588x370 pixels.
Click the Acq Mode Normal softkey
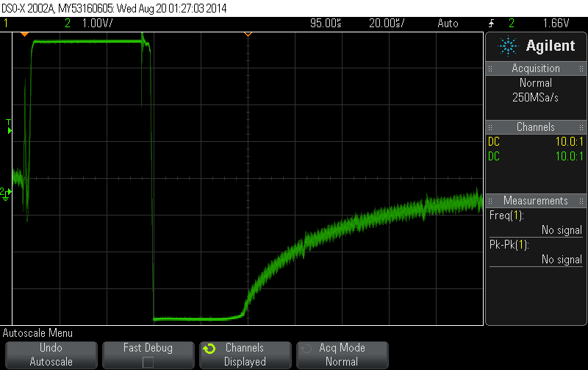(x=343, y=355)
